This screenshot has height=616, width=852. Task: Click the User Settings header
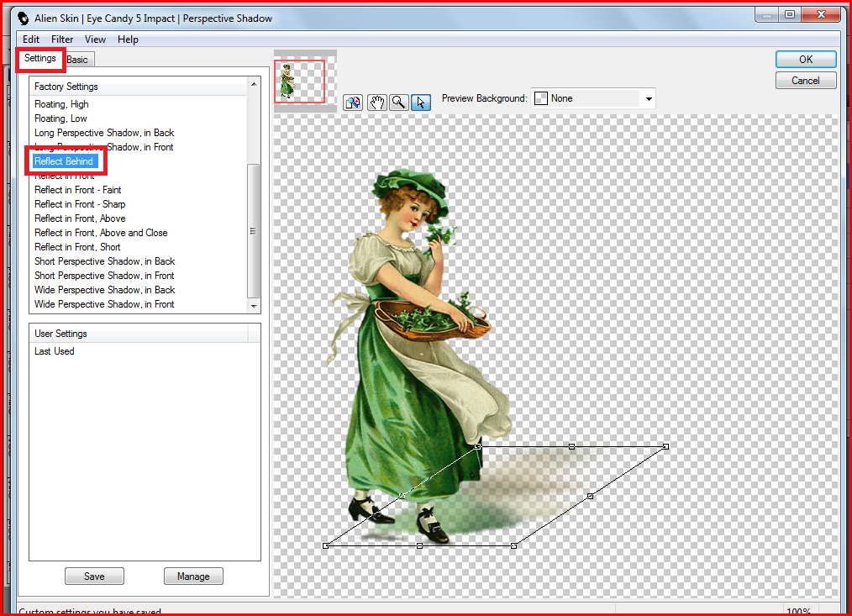coord(139,334)
